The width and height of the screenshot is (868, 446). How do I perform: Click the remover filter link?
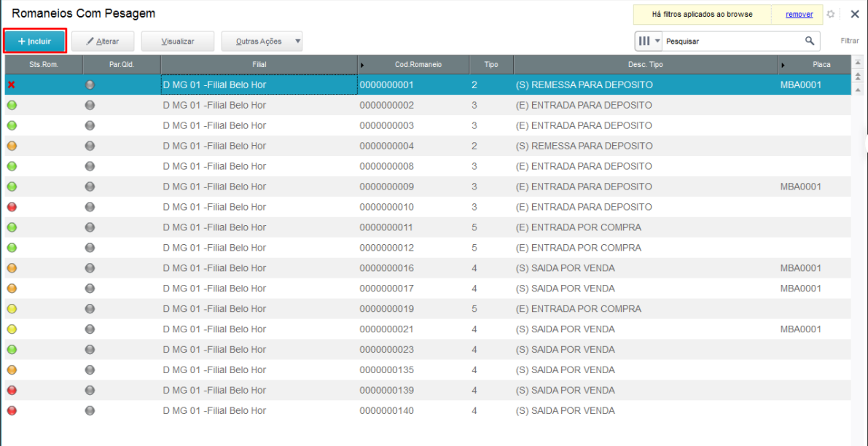coord(799,15)
